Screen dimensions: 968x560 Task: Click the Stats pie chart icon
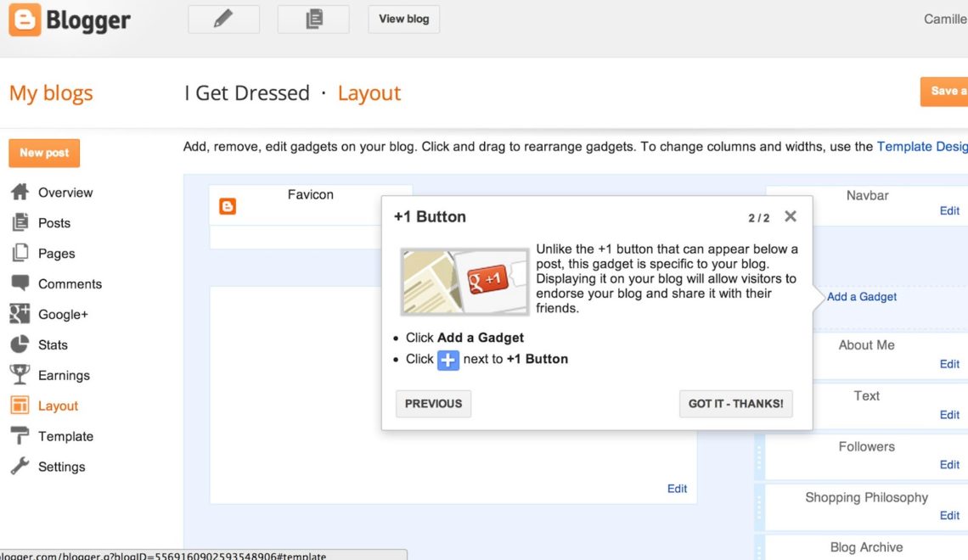20,344
